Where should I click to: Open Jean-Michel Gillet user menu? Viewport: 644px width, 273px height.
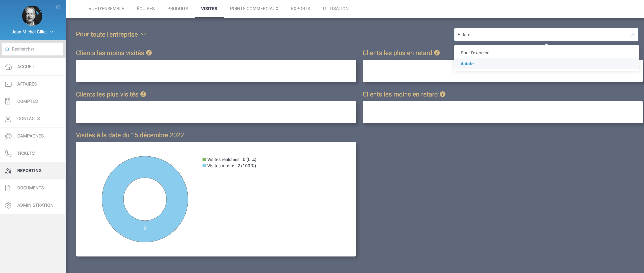coord(32,32)
